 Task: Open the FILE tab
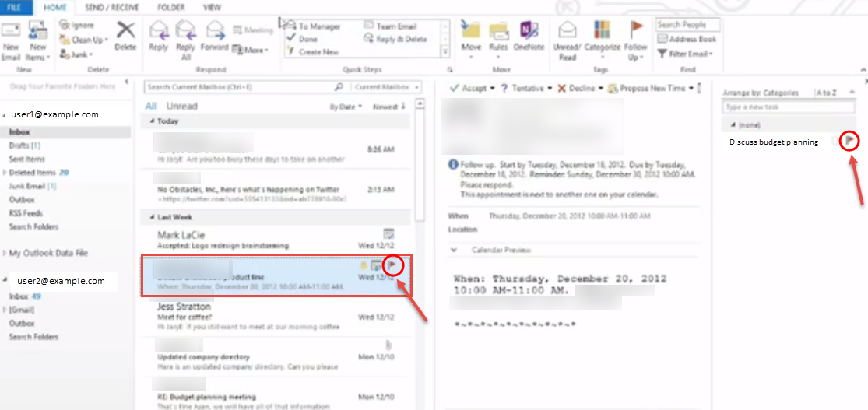click(15, 7)
